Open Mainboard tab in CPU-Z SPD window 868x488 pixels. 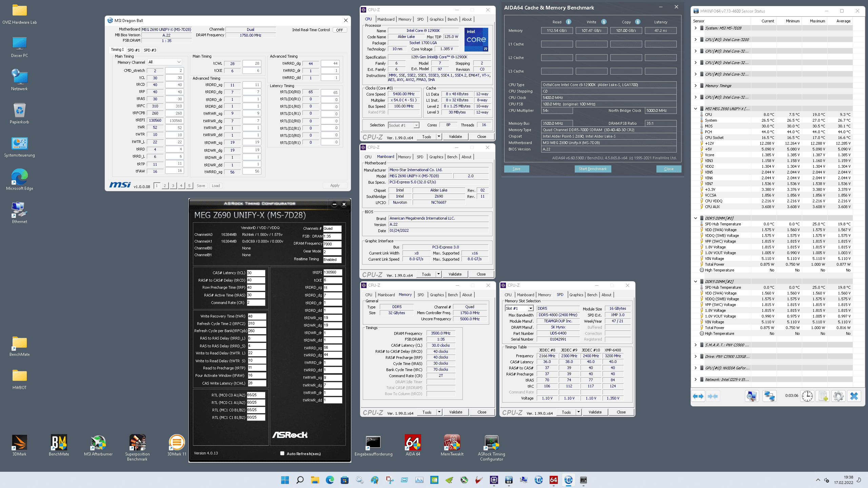click(526, 295)
